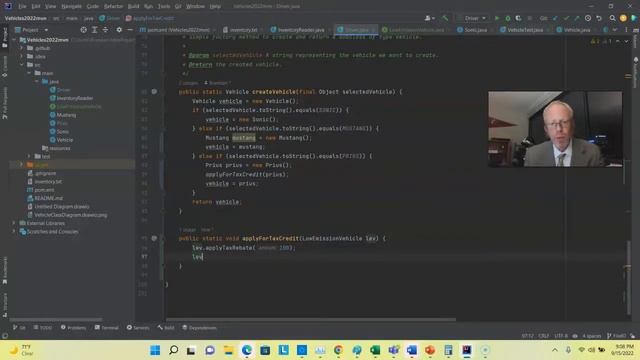Open the user account dropdown icon

point(429,18)
